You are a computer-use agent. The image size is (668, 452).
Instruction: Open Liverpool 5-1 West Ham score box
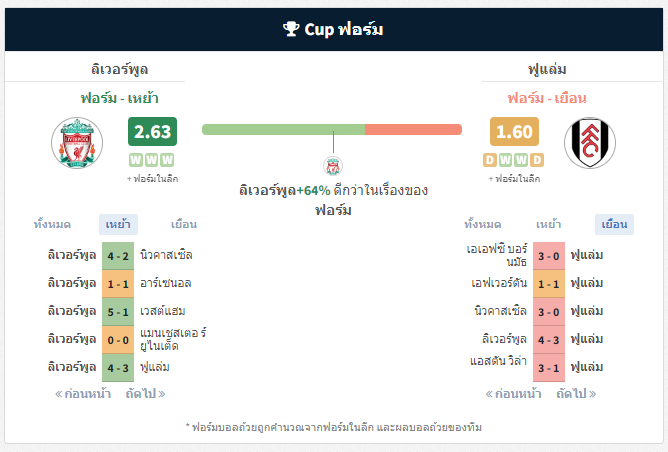click(118, 311)
